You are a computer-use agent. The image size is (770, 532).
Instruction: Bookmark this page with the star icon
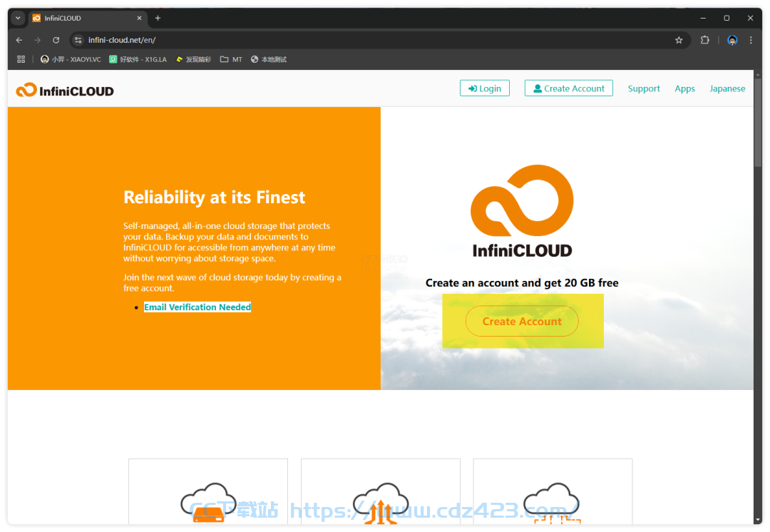tap(679, 40)
